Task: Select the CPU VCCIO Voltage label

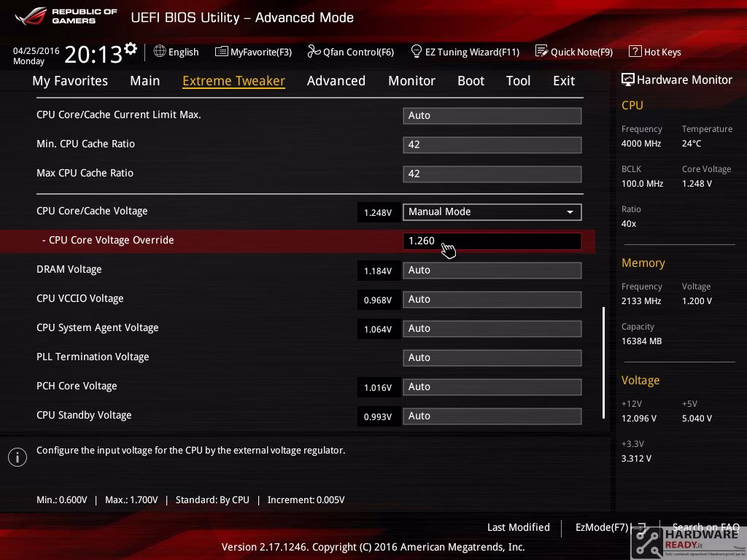Action: (x=80, y=298)
